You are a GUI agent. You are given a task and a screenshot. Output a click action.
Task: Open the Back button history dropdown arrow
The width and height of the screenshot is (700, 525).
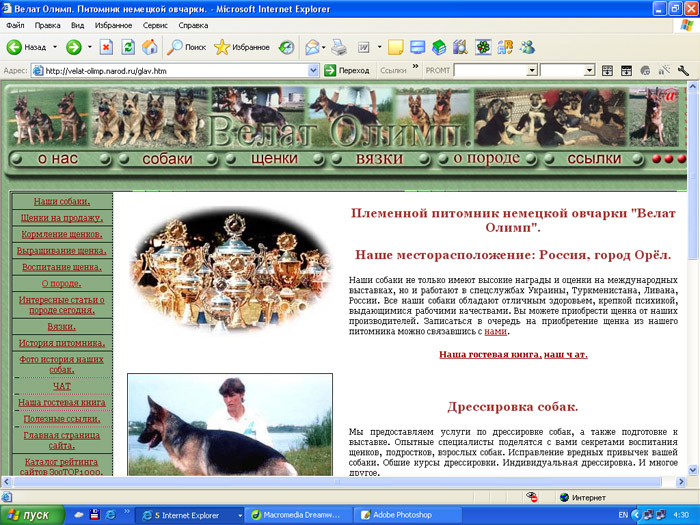(55, 47)
